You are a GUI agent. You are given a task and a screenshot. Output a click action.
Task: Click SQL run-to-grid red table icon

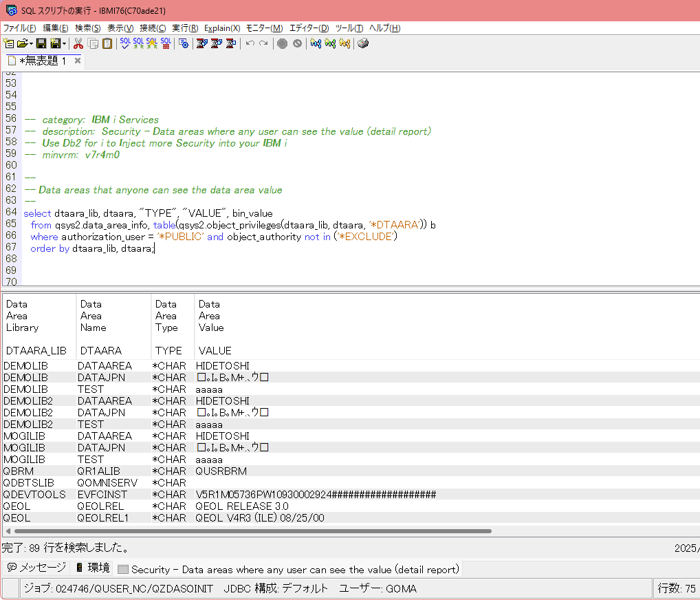(166, 43)
